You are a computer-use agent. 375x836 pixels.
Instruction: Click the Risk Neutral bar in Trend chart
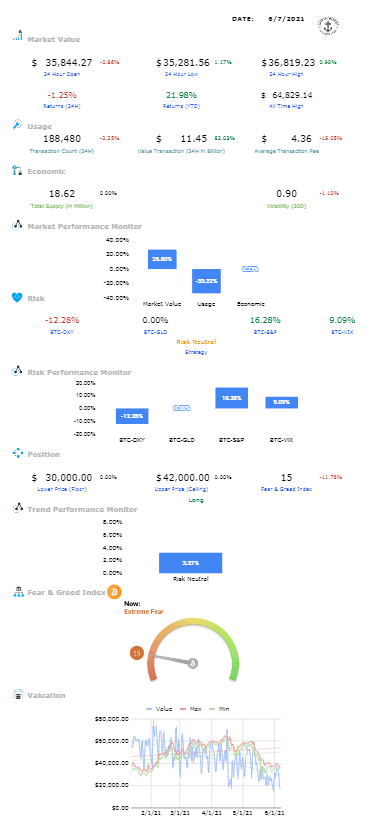[x=190, y=562]
